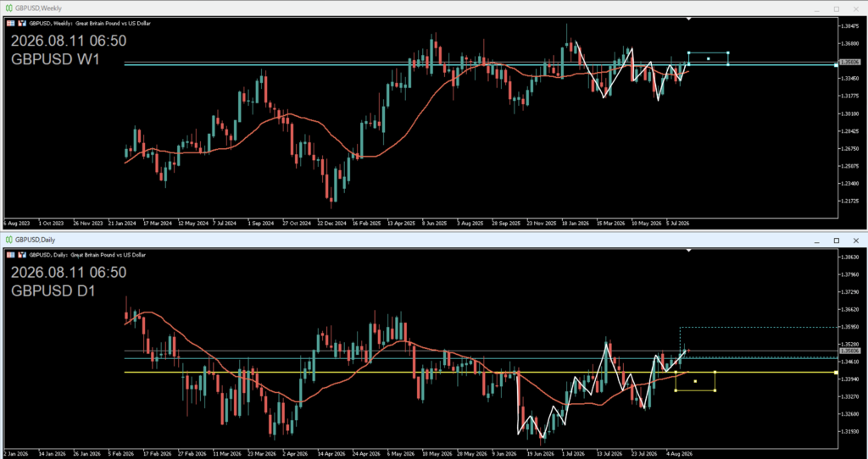
Task: Close the GBPUSD,Daily chart window
Action: 856,241
